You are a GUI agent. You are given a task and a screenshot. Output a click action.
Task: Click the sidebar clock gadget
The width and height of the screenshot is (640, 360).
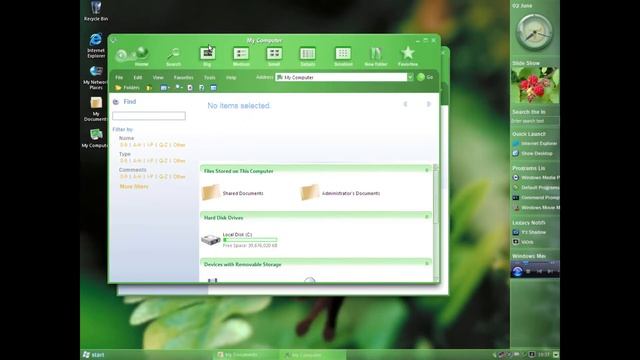pyautogui.click(x=534, y=32)
